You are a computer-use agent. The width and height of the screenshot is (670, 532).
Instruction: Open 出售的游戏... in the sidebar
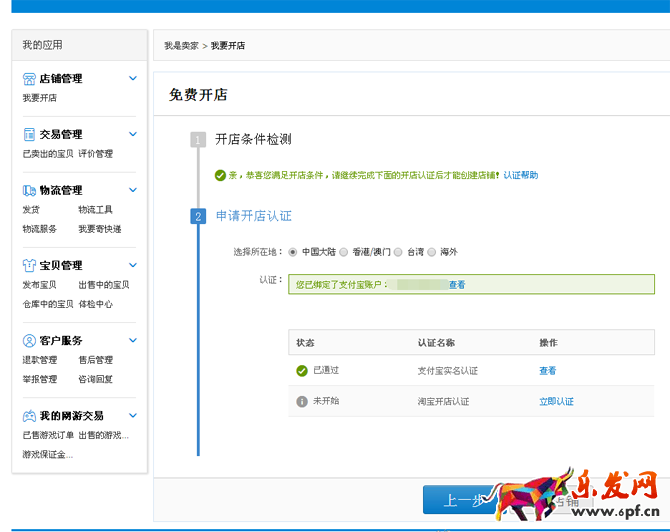tap(104, 435)
